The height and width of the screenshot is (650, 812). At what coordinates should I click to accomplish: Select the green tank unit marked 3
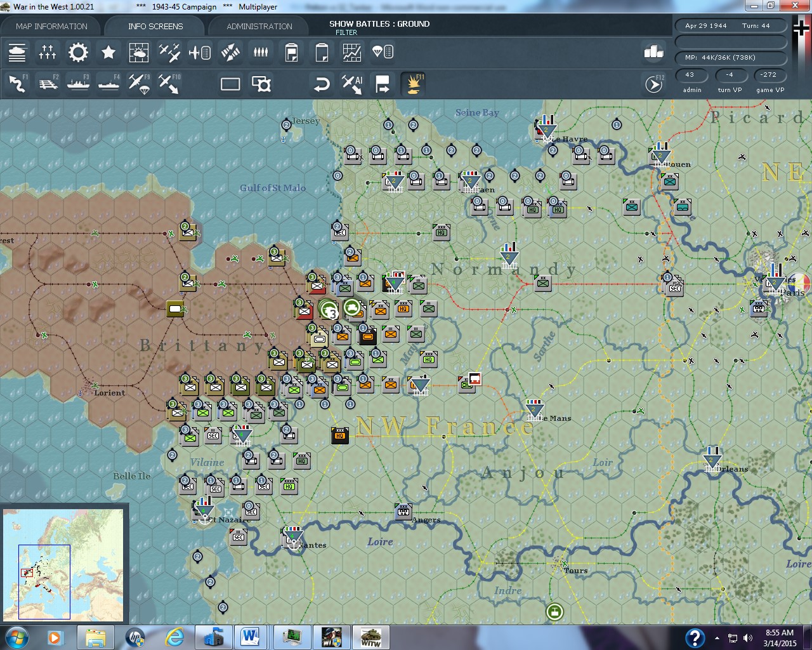(x=329, y=310)
